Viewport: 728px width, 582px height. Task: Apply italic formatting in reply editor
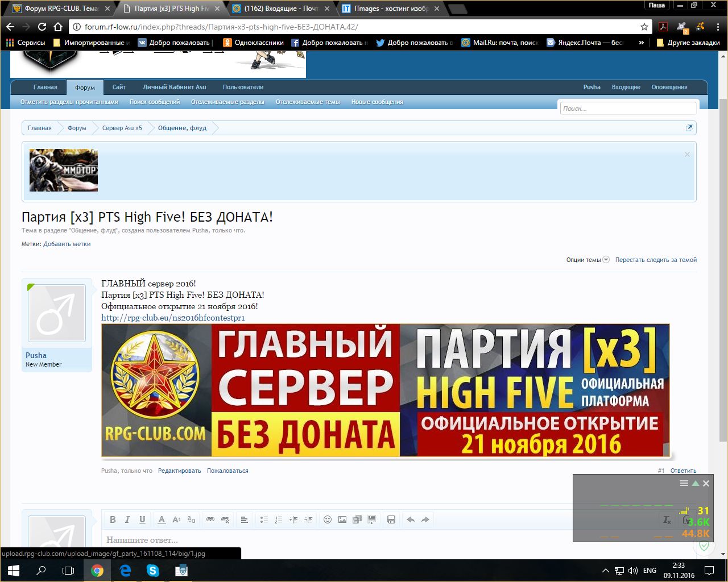[127, 519]
